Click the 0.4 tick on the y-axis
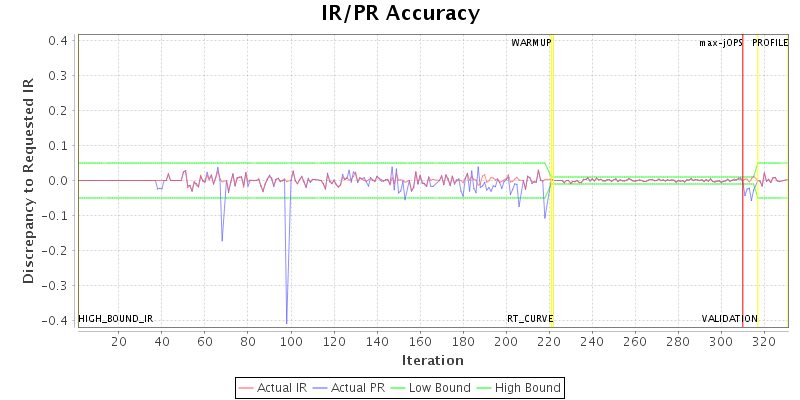This screenshot has height=400, width=800. [57, 41]
